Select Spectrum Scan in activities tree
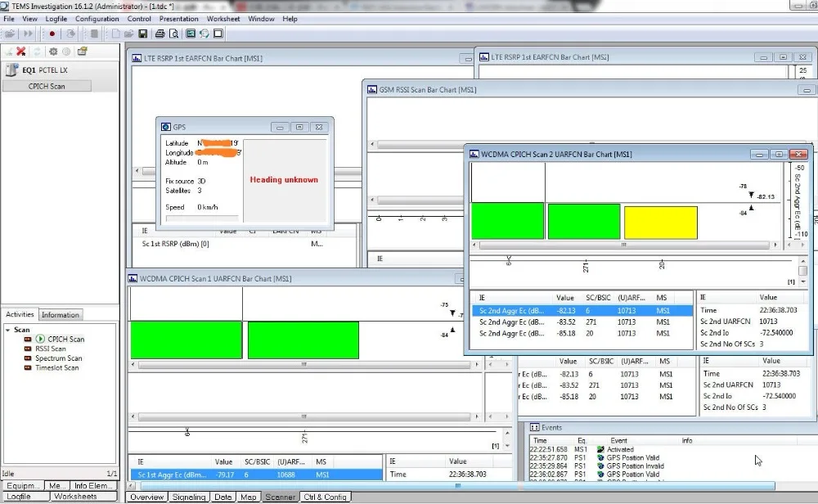 58,358
